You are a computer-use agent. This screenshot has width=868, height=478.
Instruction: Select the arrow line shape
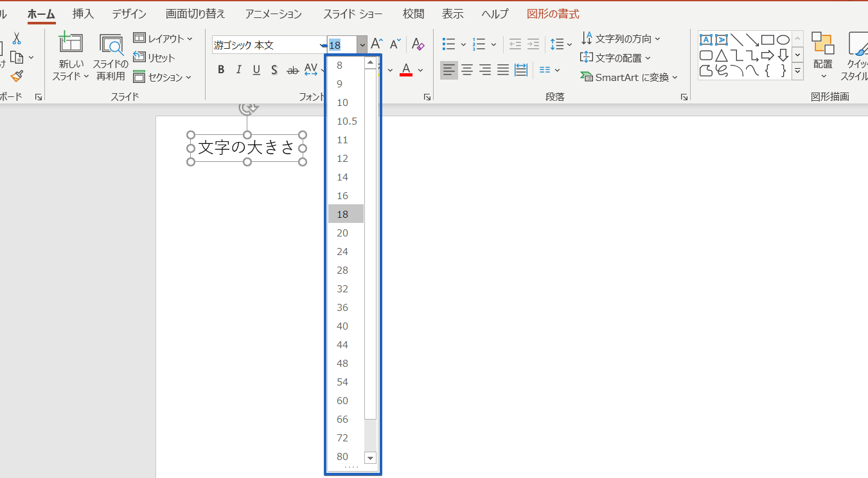[x=752, y=40]
